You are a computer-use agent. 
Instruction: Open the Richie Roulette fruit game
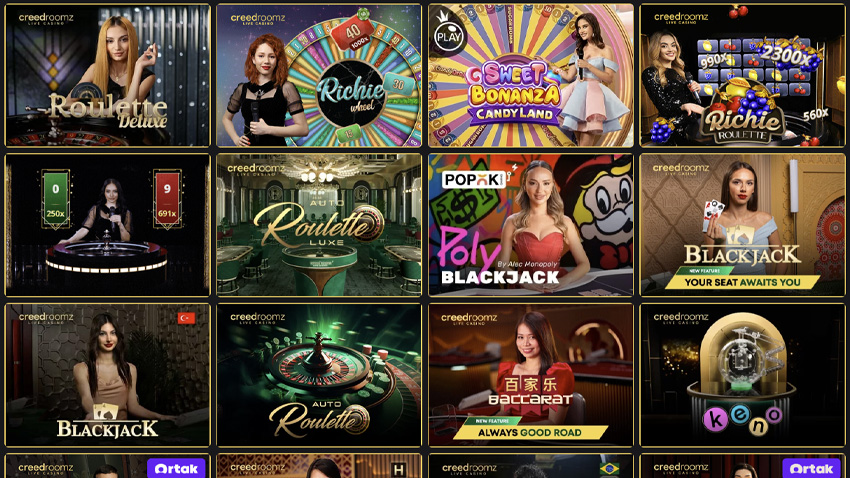(x=743, y=75)
